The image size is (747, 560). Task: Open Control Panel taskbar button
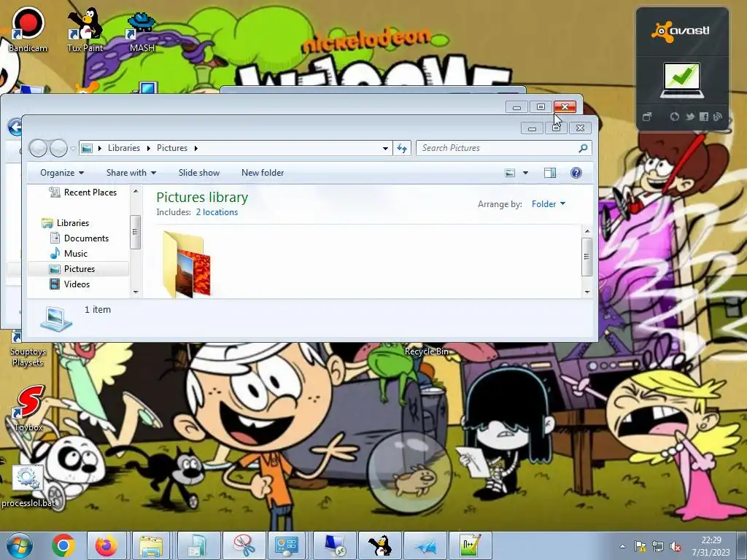click(287, 545)
